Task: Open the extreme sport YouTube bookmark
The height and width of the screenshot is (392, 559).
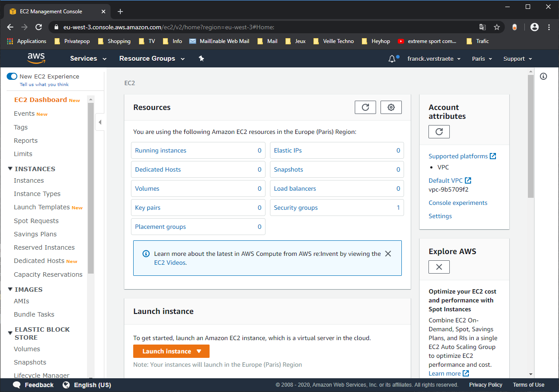Action: click(x=427, y=41)
